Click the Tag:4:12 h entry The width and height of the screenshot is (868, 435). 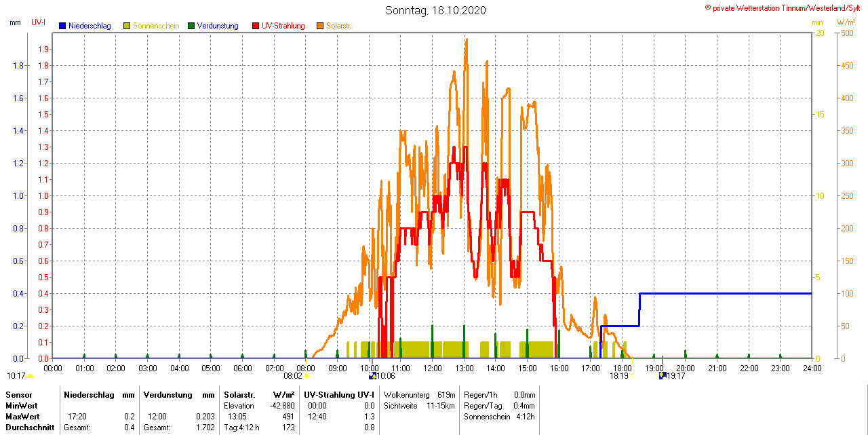[x=241, y=428]
